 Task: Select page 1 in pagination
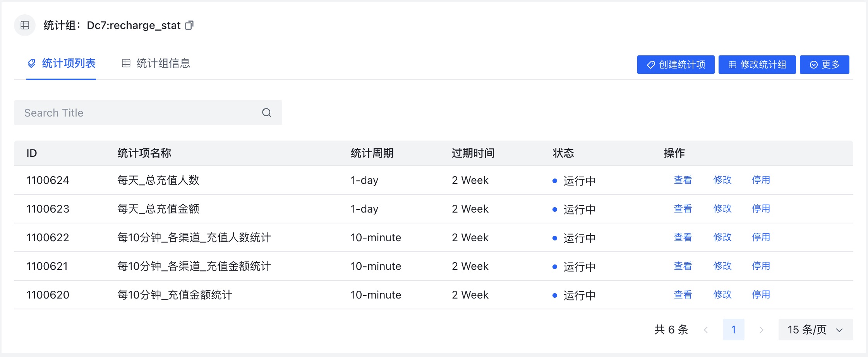pos(733,330)
